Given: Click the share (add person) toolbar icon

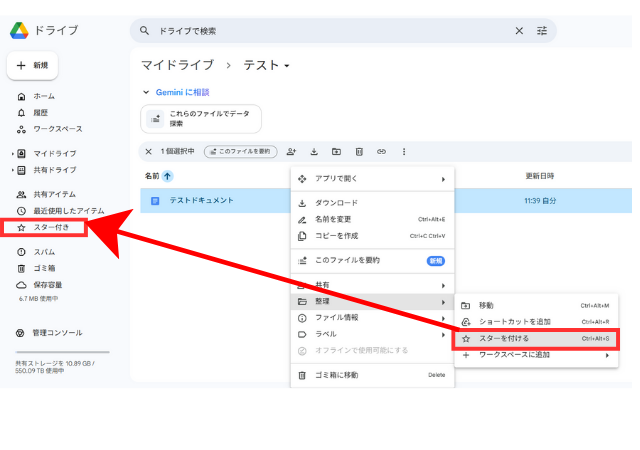Looking at the screenshot, I should (x=291, y=152).
